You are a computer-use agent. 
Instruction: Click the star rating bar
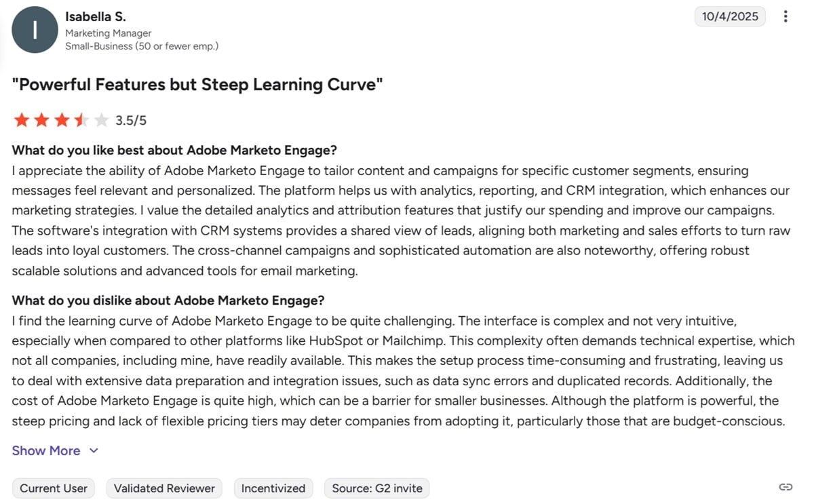tap(61, 119)
